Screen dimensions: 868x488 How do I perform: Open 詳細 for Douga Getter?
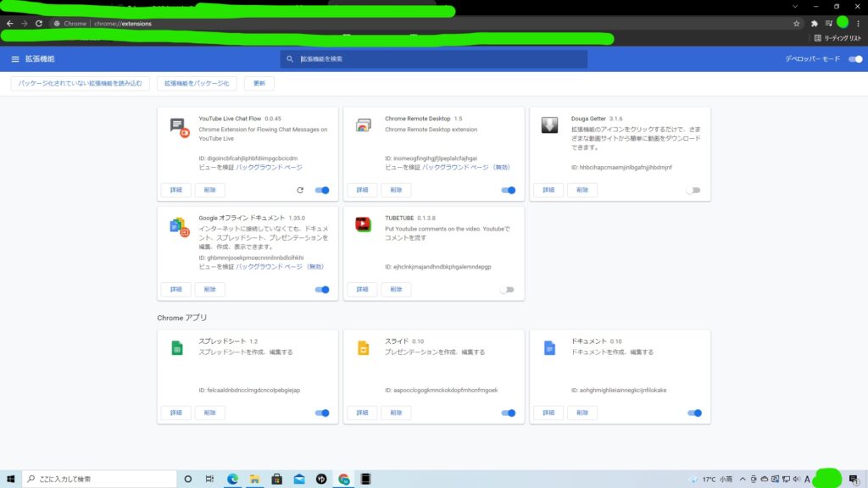(x=548, y=191)
